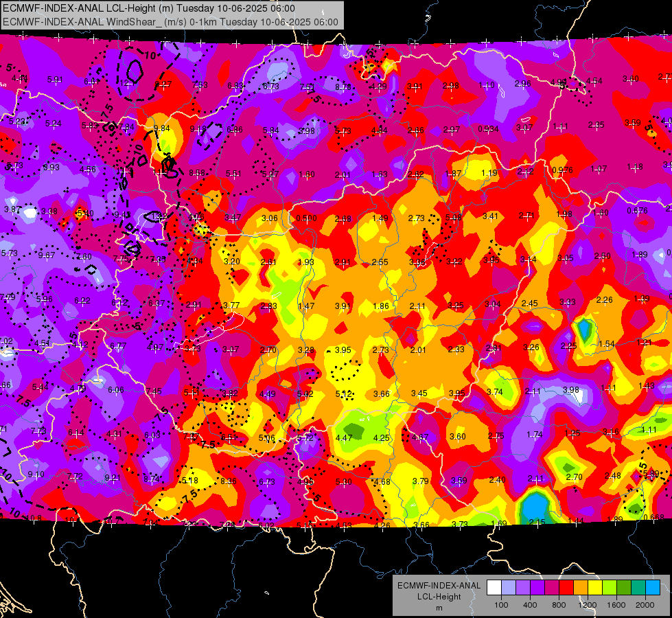Click the grid value 5.08
This screenshot has width=672, height=618.
coord(454,218)
